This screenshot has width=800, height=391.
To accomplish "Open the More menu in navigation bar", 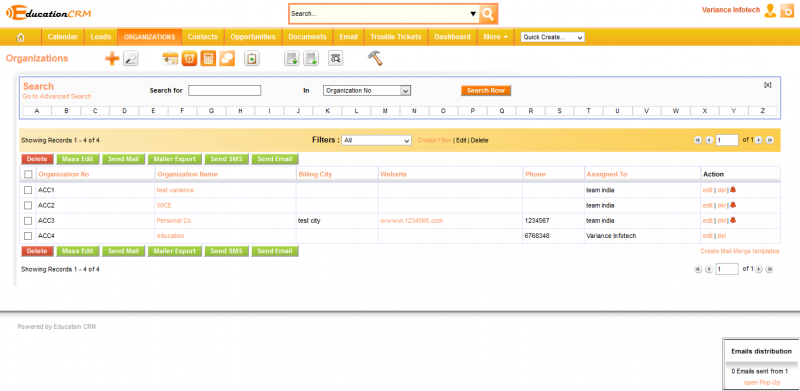I will click(x=495, y=37).
